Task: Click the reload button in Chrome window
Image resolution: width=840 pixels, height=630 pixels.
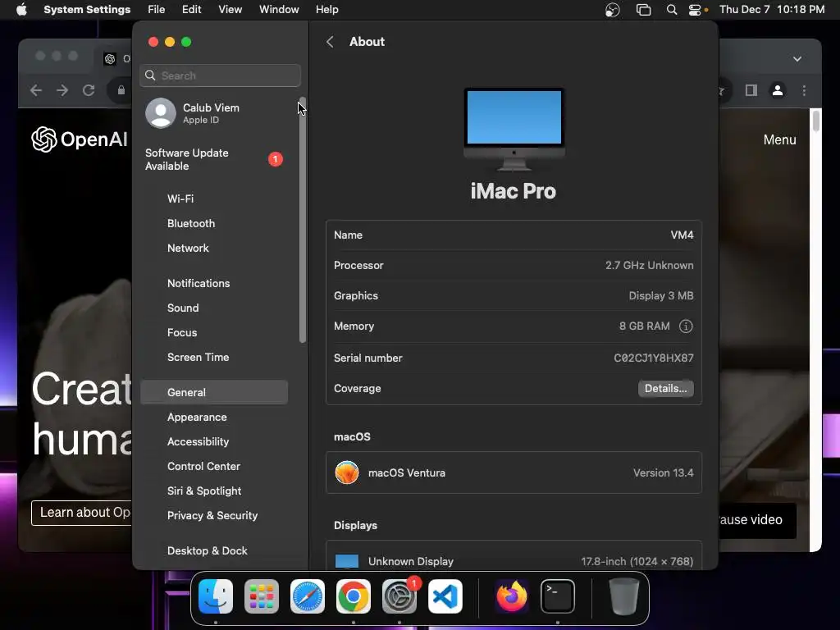Action: coord(89,90)
